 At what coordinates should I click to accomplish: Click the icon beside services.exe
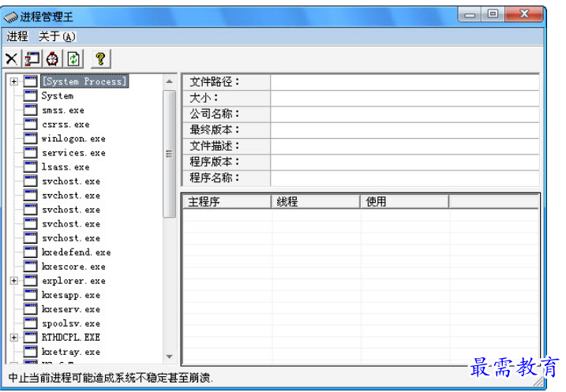30,152
